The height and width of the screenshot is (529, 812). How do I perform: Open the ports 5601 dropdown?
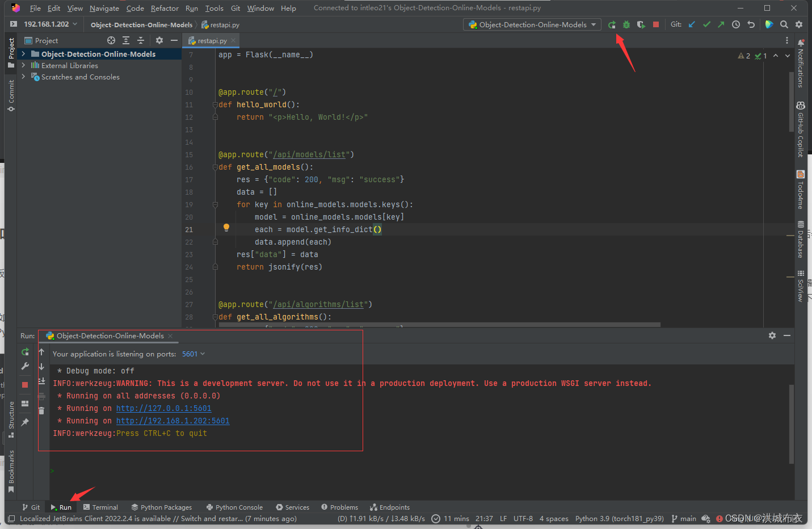click(x=193, y=354)
